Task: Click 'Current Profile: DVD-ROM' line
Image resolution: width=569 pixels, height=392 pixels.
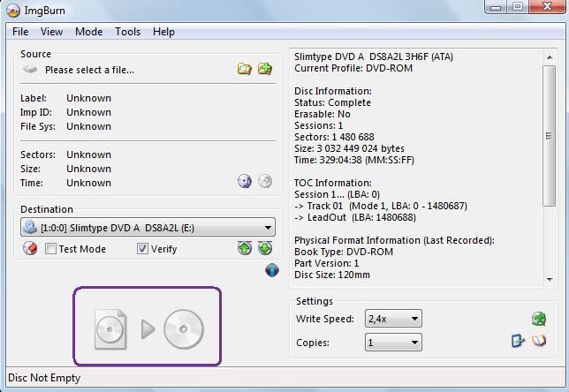Action: [x=353, y=68]
